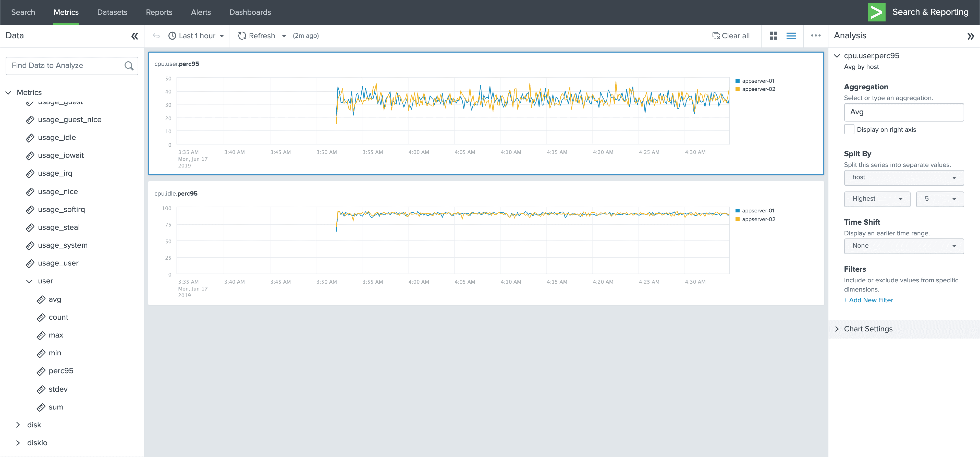Click the search magnifier icon in Find Data
This screenshot has height=457, width=980.
pyautogui.click(x=129, y=66)
